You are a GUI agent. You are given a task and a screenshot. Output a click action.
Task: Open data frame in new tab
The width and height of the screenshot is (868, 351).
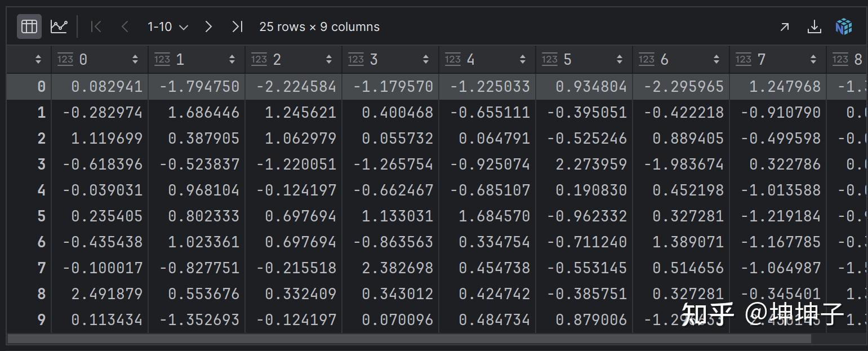point(784,26)
